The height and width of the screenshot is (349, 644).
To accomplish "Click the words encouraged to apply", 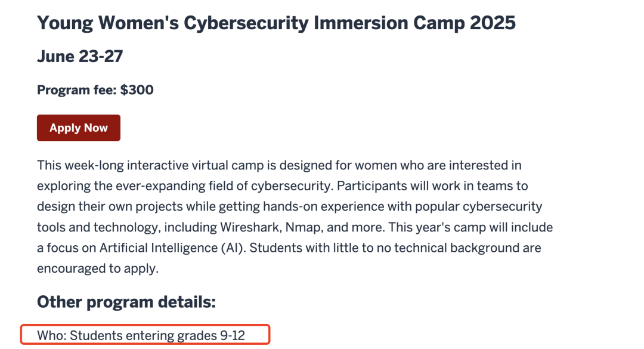I will (x=97, y=269).
